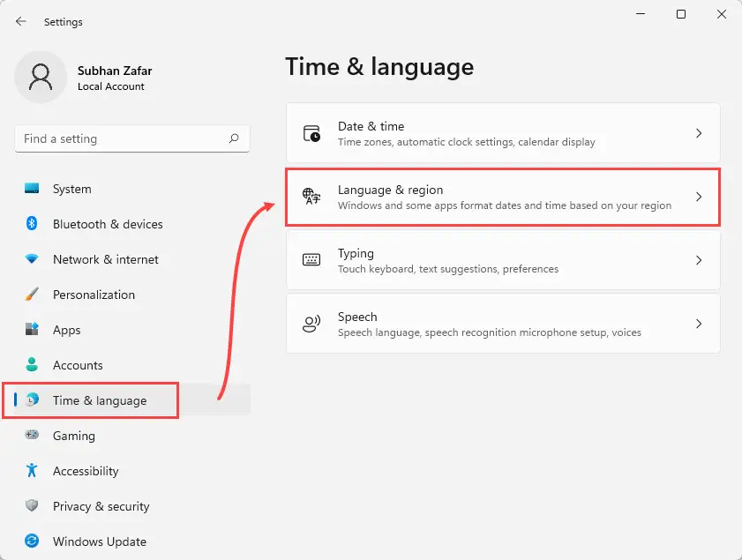Expand the Language & region chevron
742x560 pixels.
(x=699, y=197)
